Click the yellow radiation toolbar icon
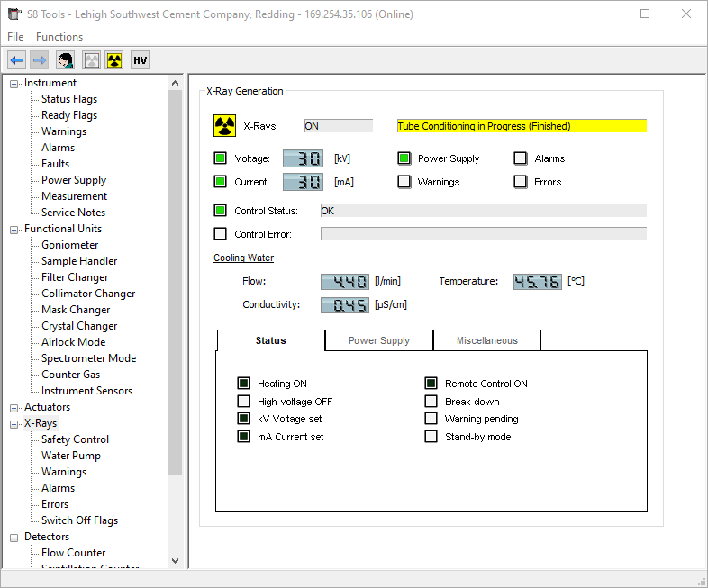Image resolution: width=708 pixels, height=588 pixels. (114, 60)
